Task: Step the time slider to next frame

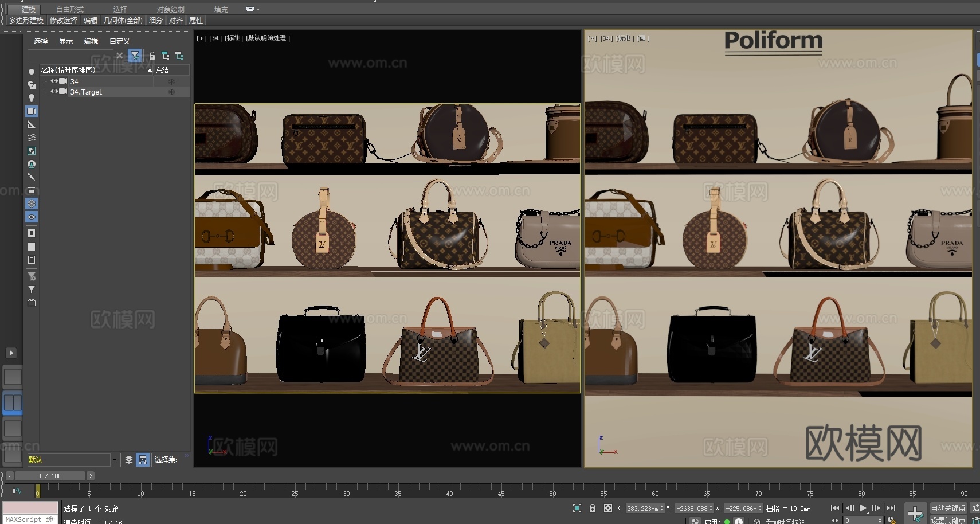Action: pyautogui.click(x=90, y=476)
